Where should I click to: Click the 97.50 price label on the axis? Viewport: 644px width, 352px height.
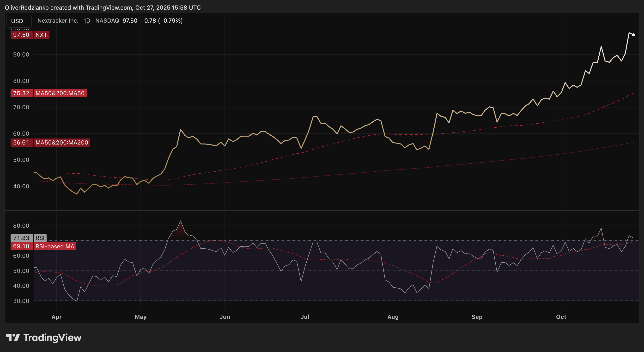[21, 35]
